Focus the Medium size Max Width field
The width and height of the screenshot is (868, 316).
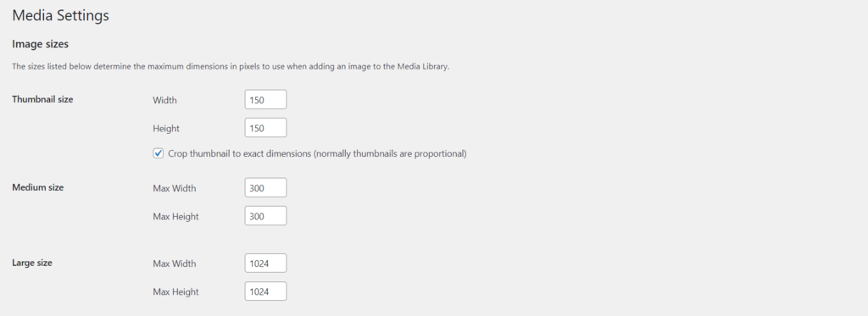click(265, 187)
